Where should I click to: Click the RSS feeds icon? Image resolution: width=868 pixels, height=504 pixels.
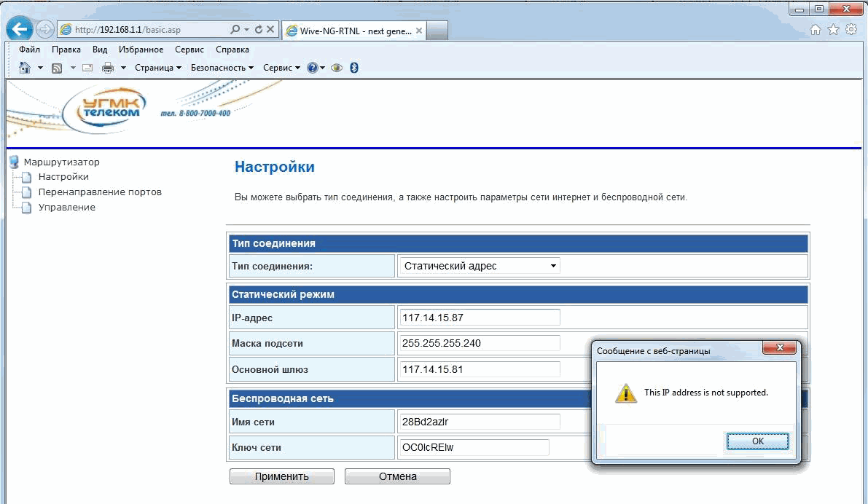tap(56, 68)
